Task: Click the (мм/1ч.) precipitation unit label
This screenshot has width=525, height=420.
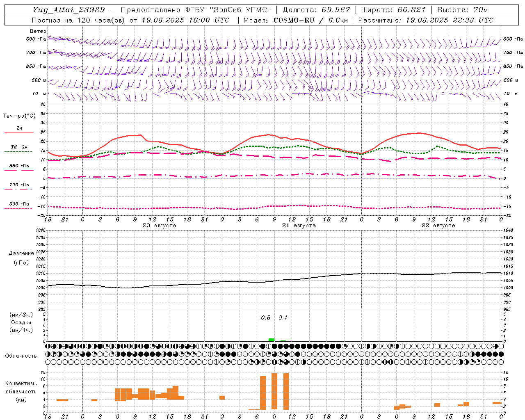Action: tap(21, 330)
